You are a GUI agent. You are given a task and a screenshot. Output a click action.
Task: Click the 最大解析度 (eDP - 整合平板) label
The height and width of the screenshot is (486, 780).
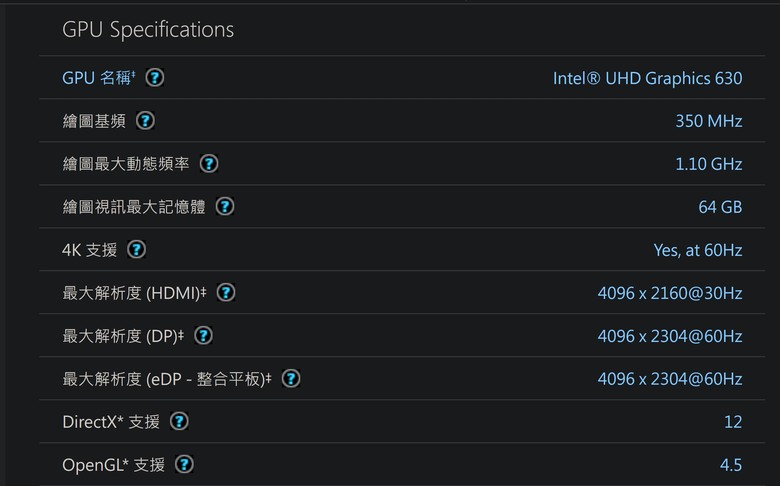click(x=167, y=379)
